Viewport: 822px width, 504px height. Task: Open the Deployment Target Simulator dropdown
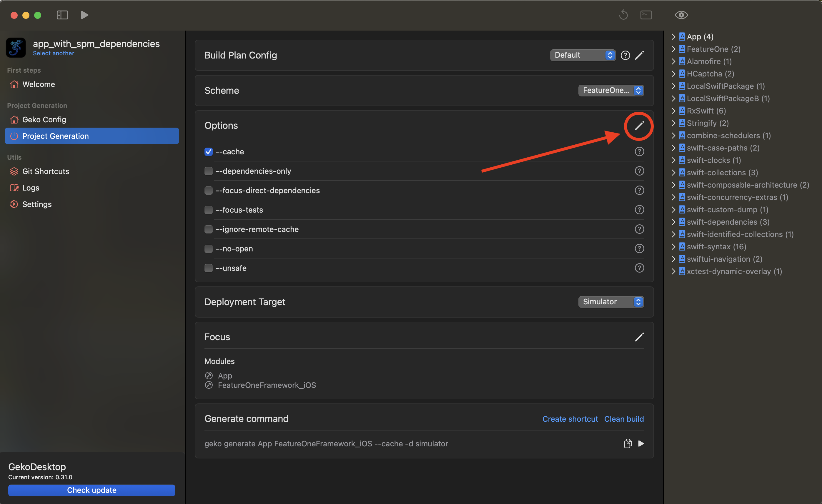click(610, 302)
